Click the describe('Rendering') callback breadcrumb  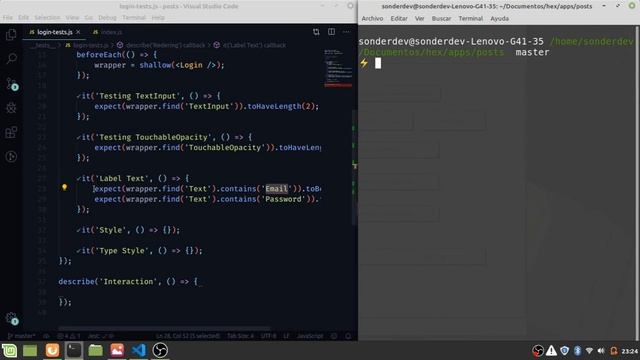tap(161, 45)
